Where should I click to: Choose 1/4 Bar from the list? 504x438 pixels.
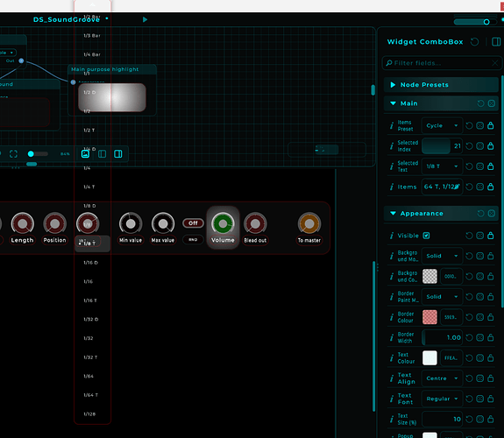click(x=92, y=54)
